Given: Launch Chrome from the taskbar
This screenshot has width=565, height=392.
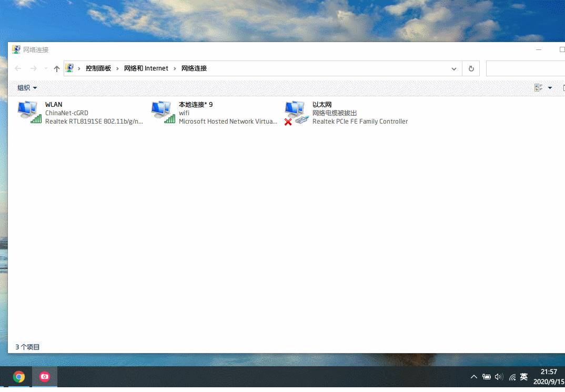Looking at the screenshot, I should click(x=18, y=376).
